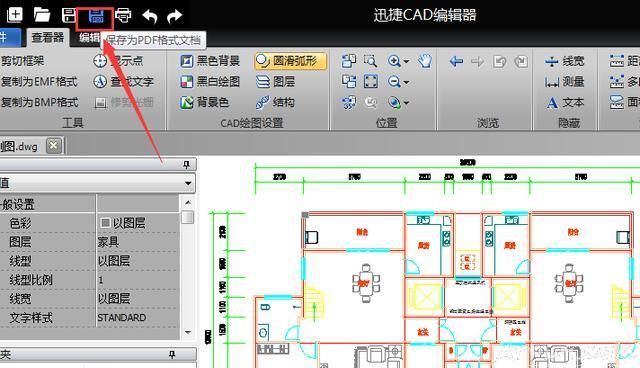
Task: Select the 线型 value 以图层
Action: (x=114, y=261)
